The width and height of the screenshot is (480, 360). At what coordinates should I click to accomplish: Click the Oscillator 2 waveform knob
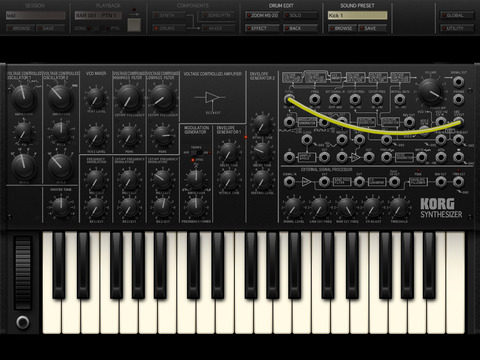(60, 98)
